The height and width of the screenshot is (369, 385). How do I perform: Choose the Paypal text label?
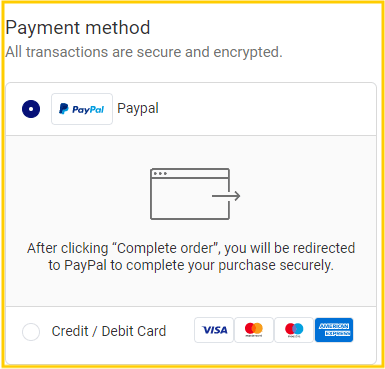(138, 109)
